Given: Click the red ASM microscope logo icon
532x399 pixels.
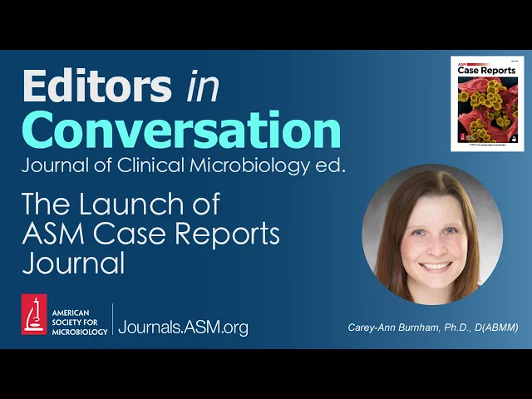Looking at the screenshot, I should pyautogui.click(x=34, y=314).
